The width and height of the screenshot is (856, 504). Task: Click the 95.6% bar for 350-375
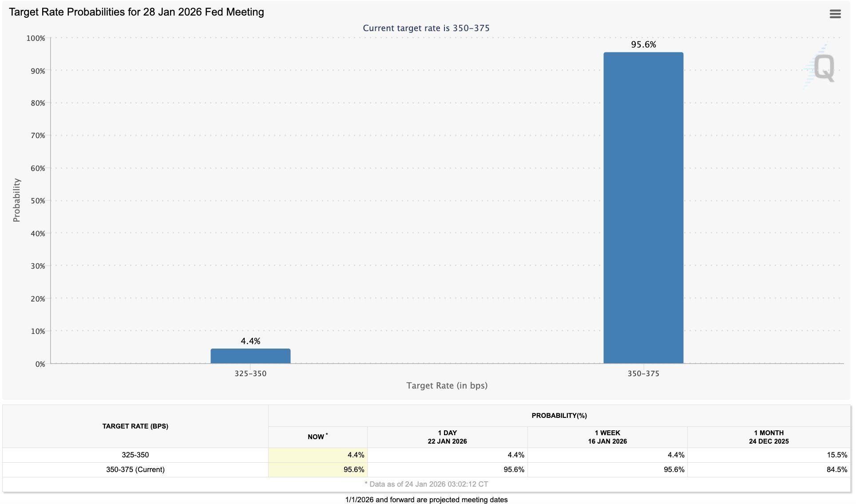click(643, 208)
